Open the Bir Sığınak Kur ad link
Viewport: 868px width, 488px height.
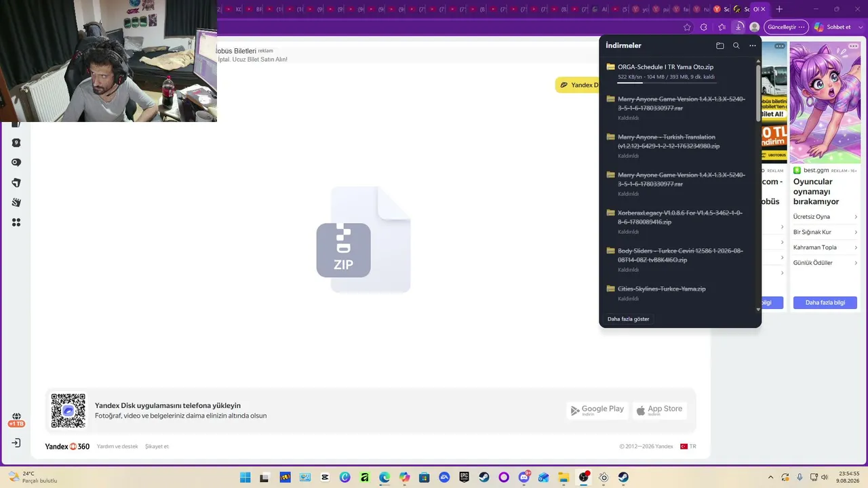(825, 232)
